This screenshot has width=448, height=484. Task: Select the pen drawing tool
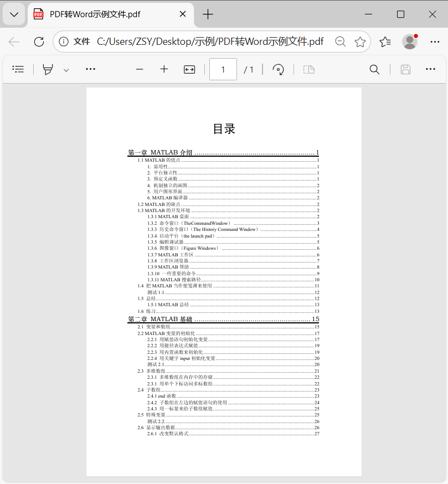(x=47, y=69)
